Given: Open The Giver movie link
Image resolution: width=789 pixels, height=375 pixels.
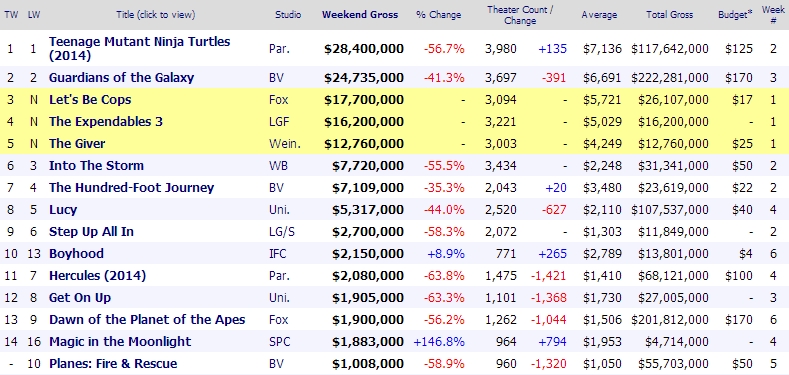Looking at the screenshot, I should click(x=77, y=143).
